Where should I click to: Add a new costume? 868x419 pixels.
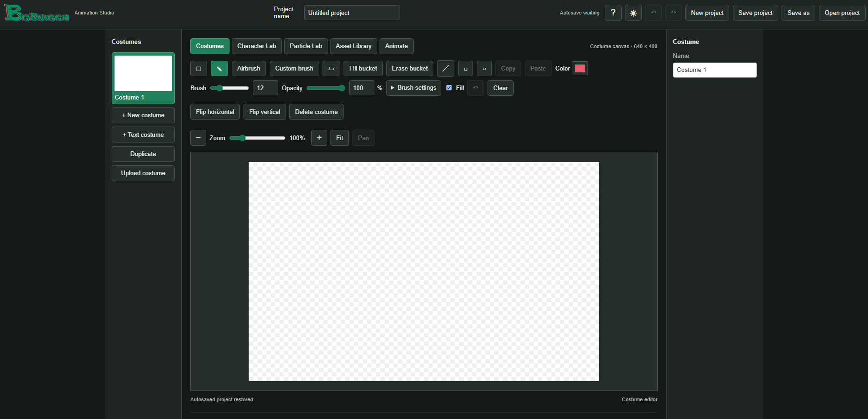143,115
